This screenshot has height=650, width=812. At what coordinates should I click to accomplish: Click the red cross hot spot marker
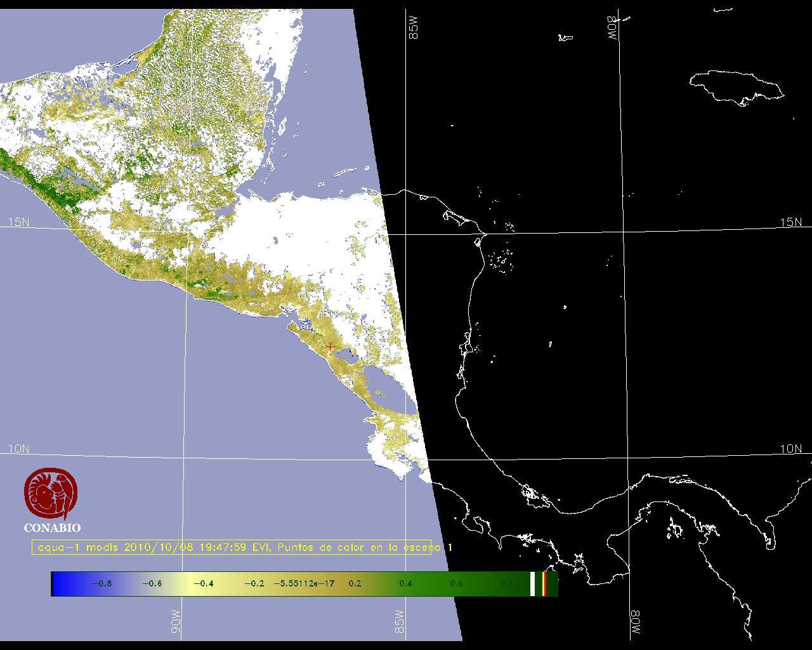click(x=330, y=347)
